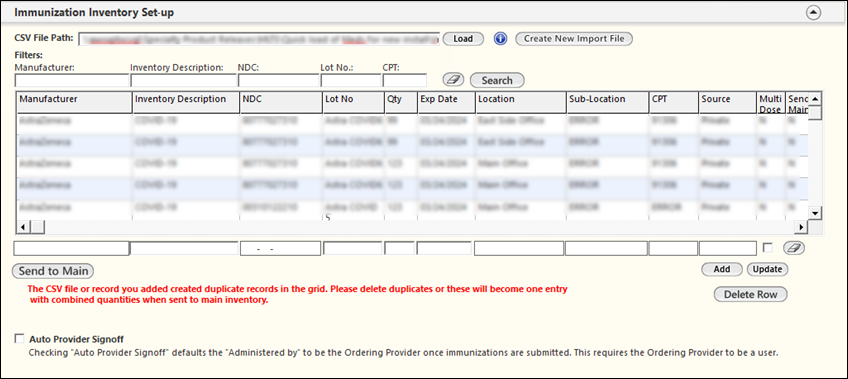Click the Search button

(497, 80)
